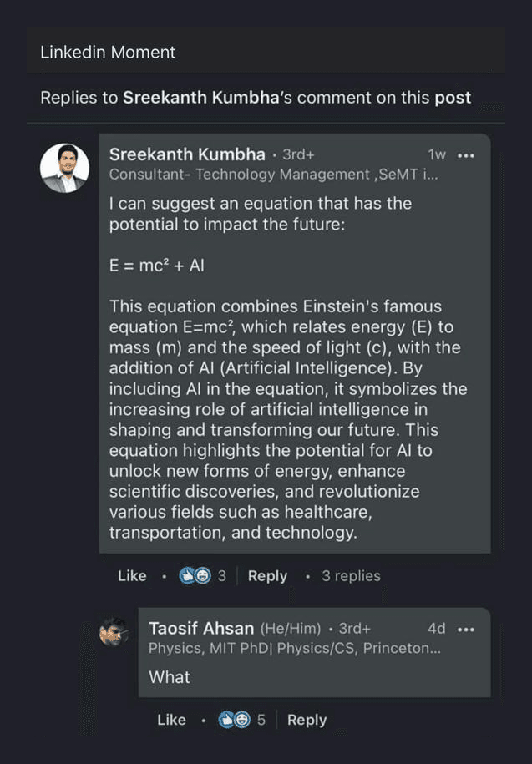The width and height of the screenshot is (532, 764).
Task: Reply to Taosif's comment
Action: pos(307,719)
